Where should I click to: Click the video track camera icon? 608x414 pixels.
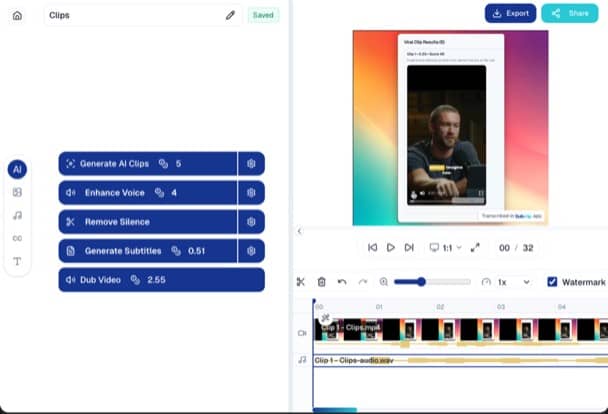pyautogui.click(x=302, y=333)
